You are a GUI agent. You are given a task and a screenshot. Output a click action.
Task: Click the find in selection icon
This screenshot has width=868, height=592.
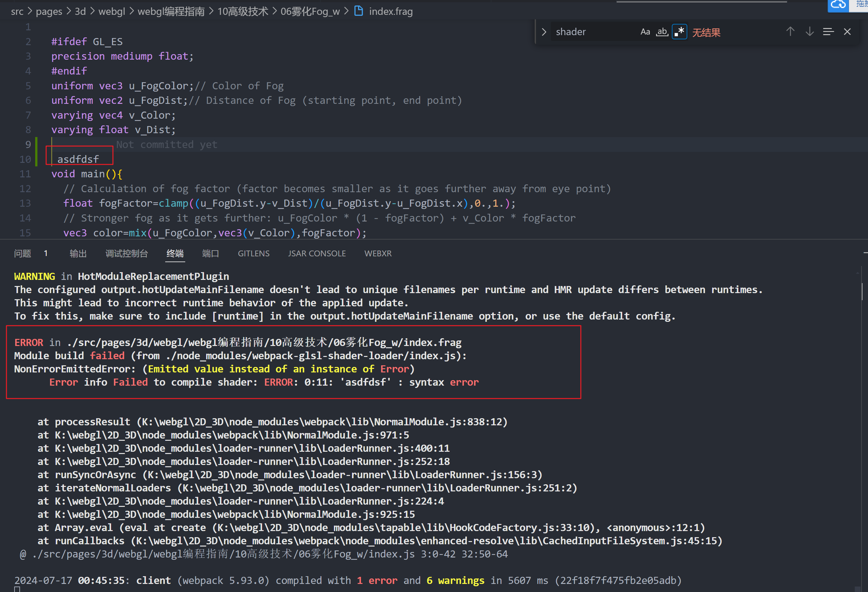828,32
